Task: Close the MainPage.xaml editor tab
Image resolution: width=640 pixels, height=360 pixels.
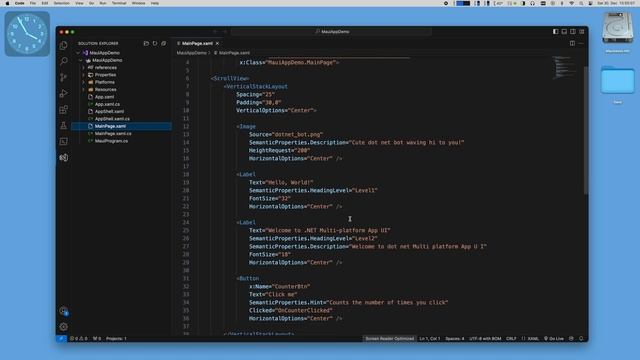Action: [x=218, y=43]
